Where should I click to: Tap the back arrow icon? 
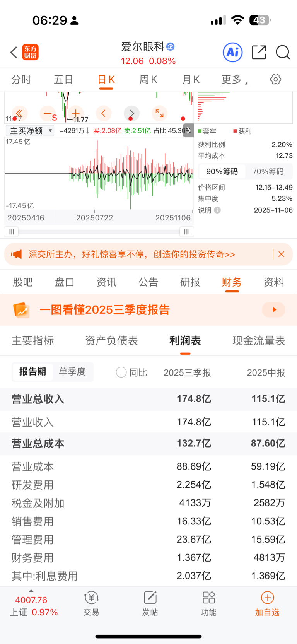pyautogui.click(x=14, y=52)
